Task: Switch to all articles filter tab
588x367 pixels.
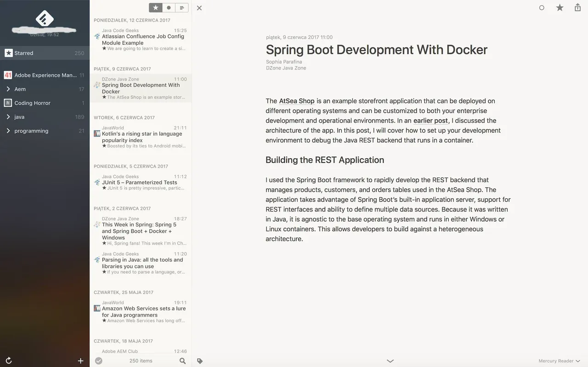Action: [182, 8]
